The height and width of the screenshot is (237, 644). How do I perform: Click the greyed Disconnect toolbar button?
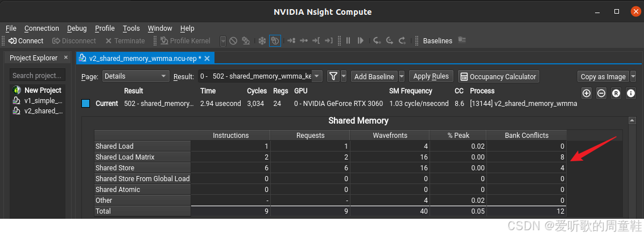pos(75,41)
